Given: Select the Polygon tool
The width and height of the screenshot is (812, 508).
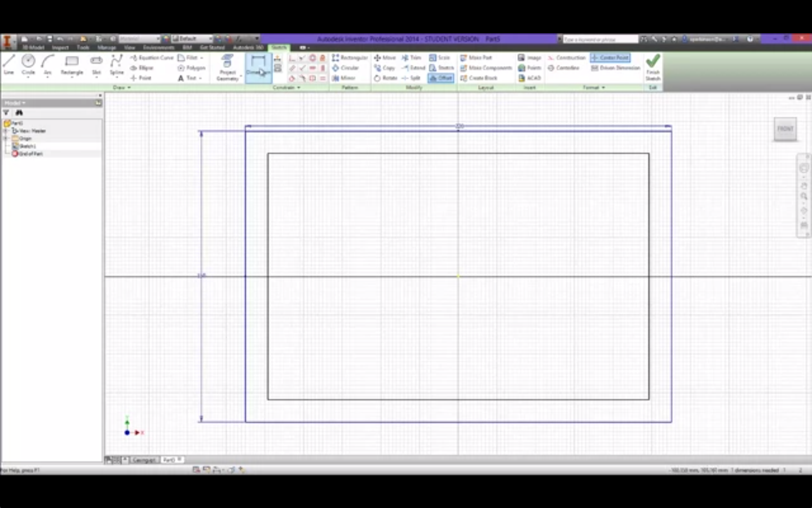Looking at the screenshot, I should coord(192,68).
